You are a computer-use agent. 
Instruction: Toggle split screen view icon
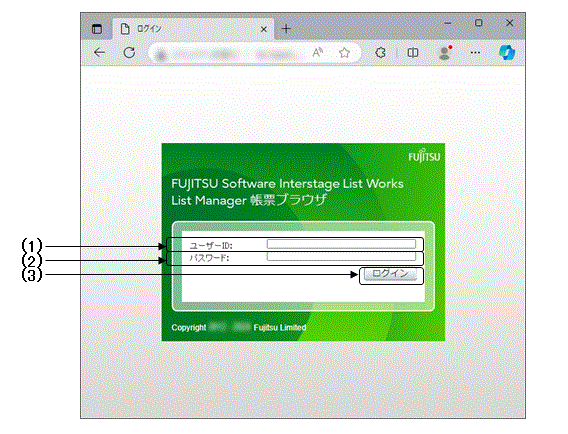[x=413, y=53]
